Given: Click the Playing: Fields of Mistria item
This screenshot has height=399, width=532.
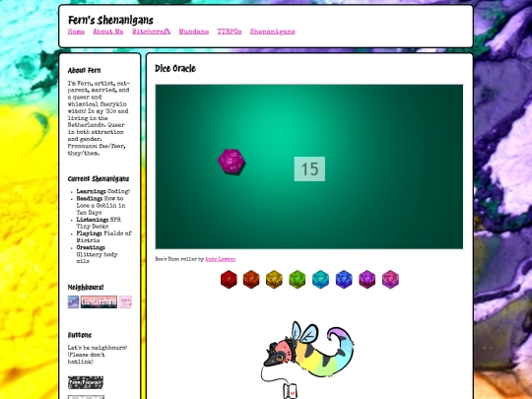Looking at the screenshot, I should tap(103, 236).
